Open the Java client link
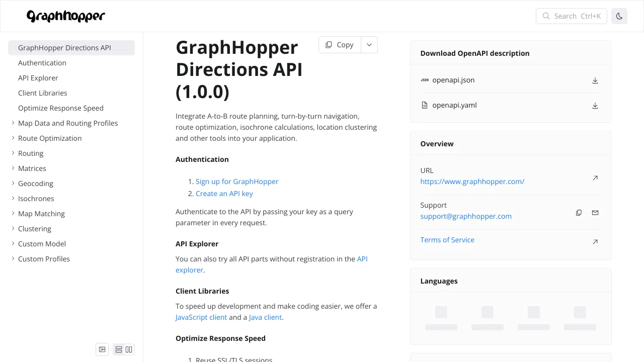Screen dimensions: 644x362 coord(265,317)
